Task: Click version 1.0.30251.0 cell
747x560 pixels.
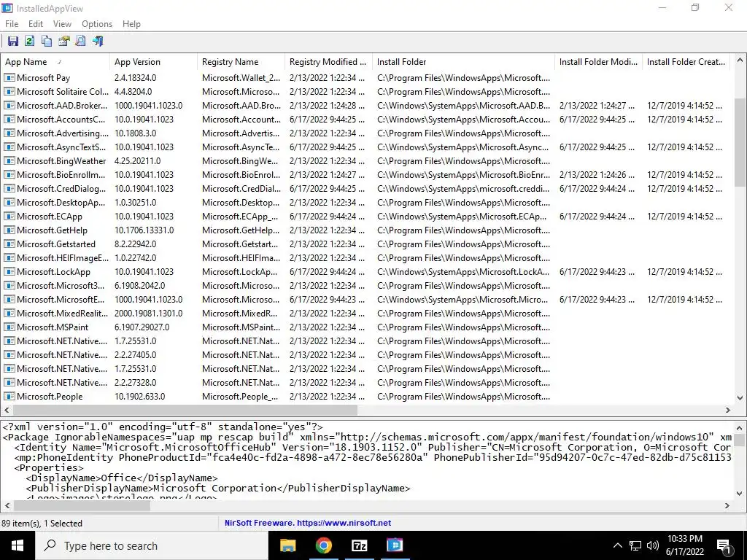Action: 135,203
